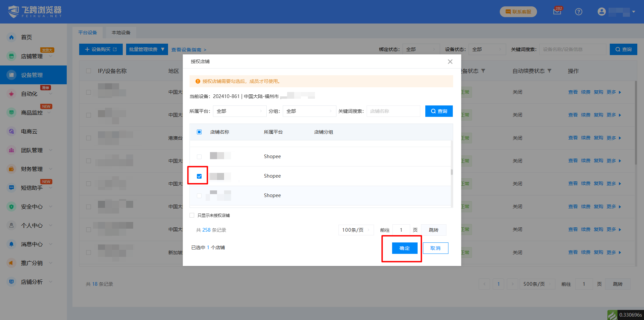
Task: Click the promotion megaphone icon
Action: click(11, 263)
